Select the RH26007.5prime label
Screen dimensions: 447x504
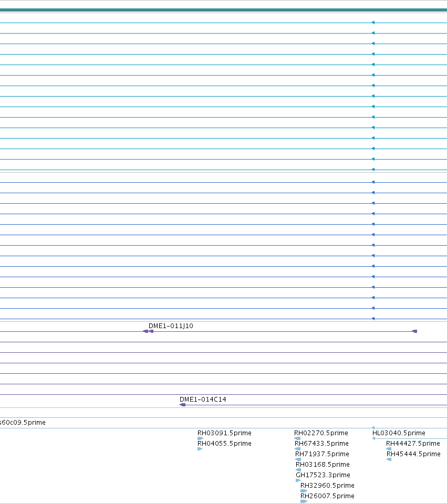point(327,496)
